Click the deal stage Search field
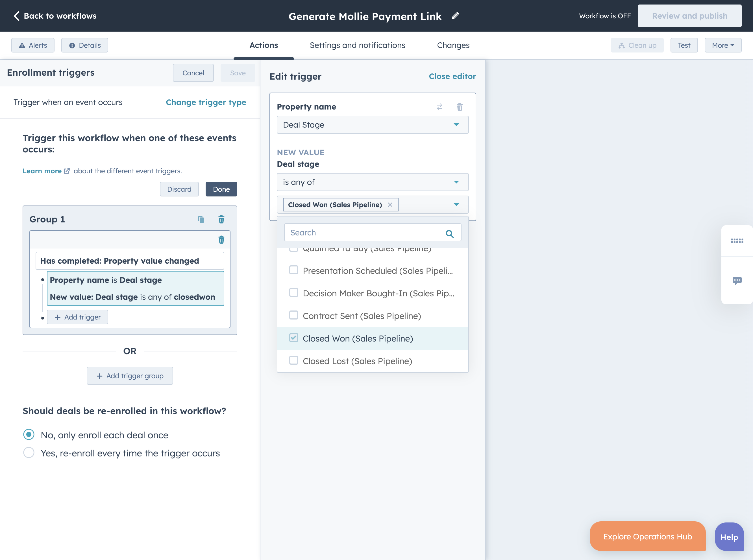 pos(373,233)
